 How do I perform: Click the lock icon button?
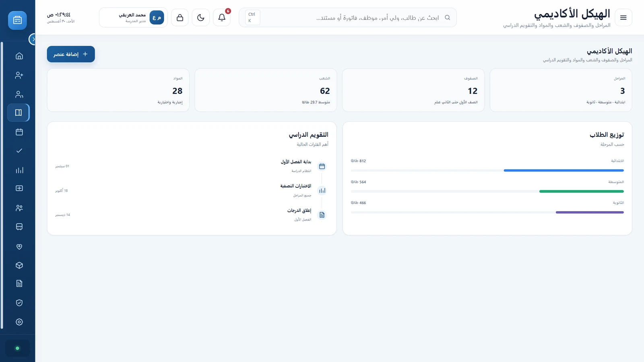180,18
